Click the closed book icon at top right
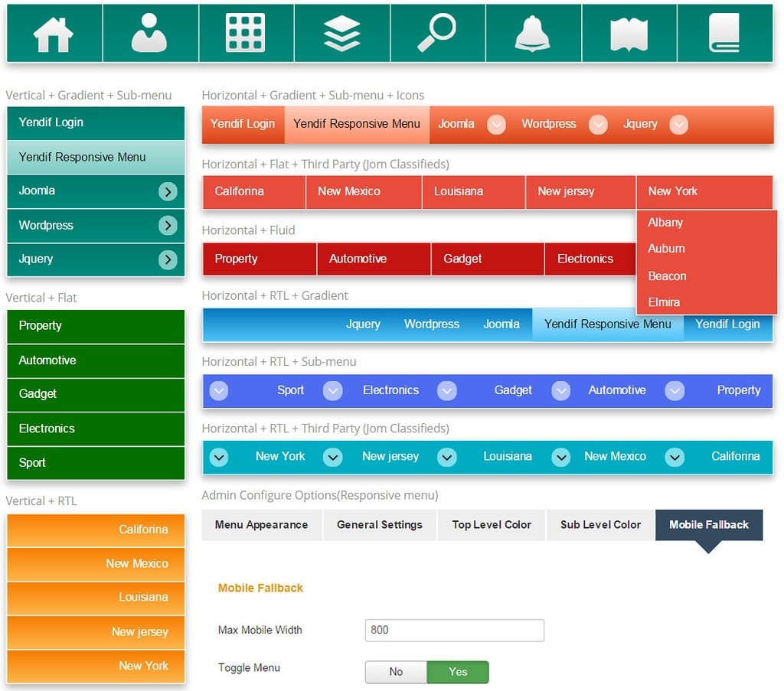Viewport: 784px width, 691px height. pyautogui.click(x=724, y=33)
